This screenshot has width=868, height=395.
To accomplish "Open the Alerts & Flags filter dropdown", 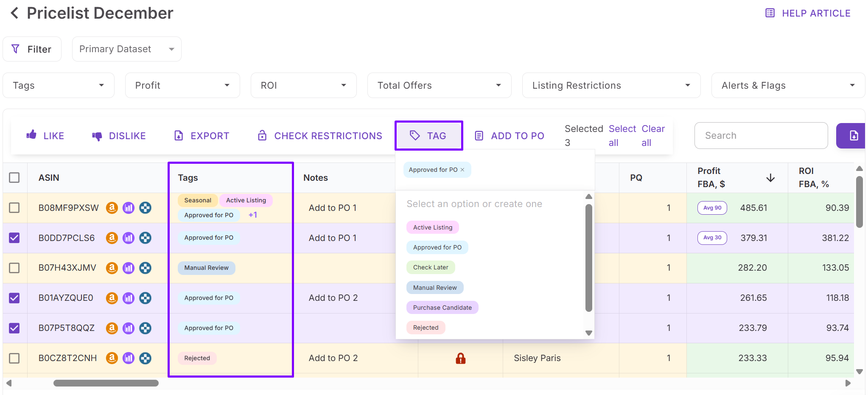I will click(x=787, y=85).
